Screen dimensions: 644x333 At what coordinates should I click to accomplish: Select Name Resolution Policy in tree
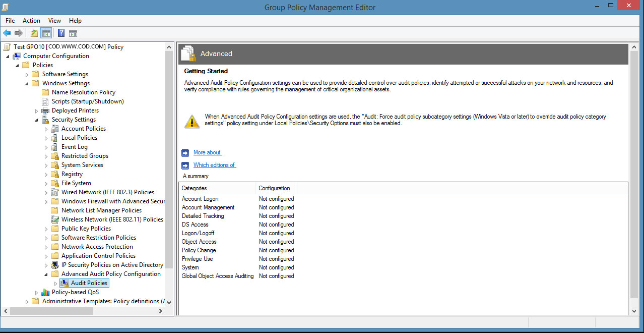[x=84, y=92]
